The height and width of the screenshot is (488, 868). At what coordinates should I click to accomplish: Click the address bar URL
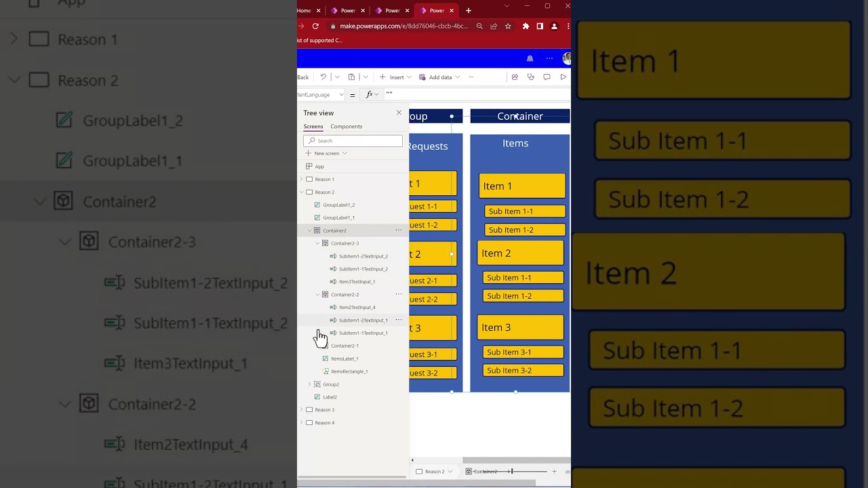(x=403, y=26)
